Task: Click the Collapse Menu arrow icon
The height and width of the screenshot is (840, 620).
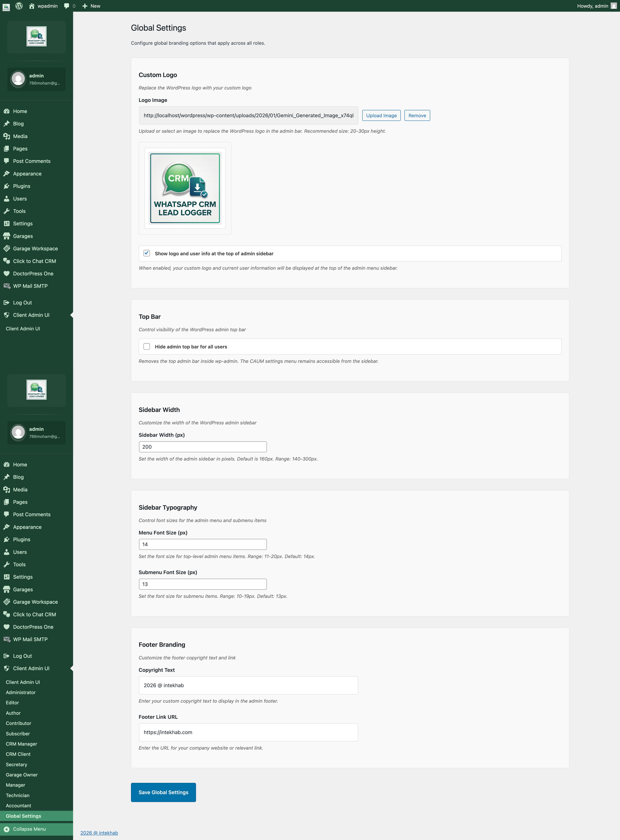Action: (x=6, y=829)
